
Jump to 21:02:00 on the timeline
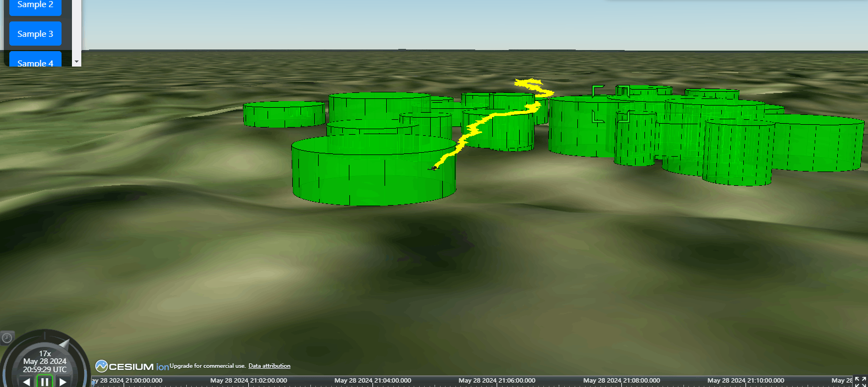click(248, 381)
